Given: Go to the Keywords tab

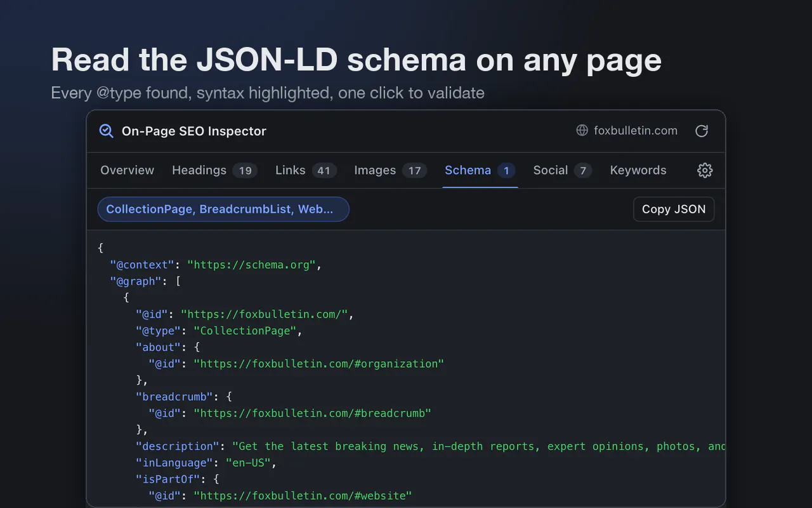Looking at the screenshot, I should (638, 170).
